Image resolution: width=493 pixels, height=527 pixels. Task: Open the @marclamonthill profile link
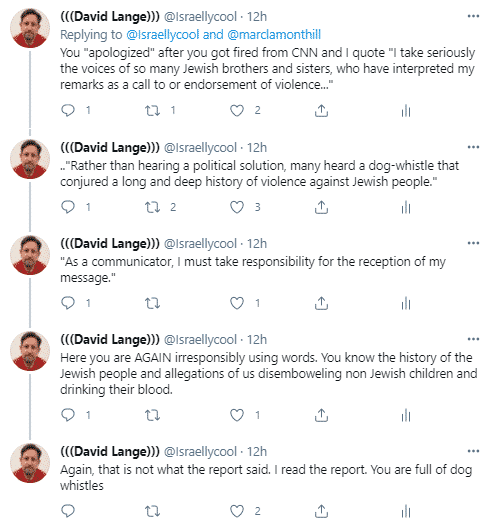(x=274, y=34)
